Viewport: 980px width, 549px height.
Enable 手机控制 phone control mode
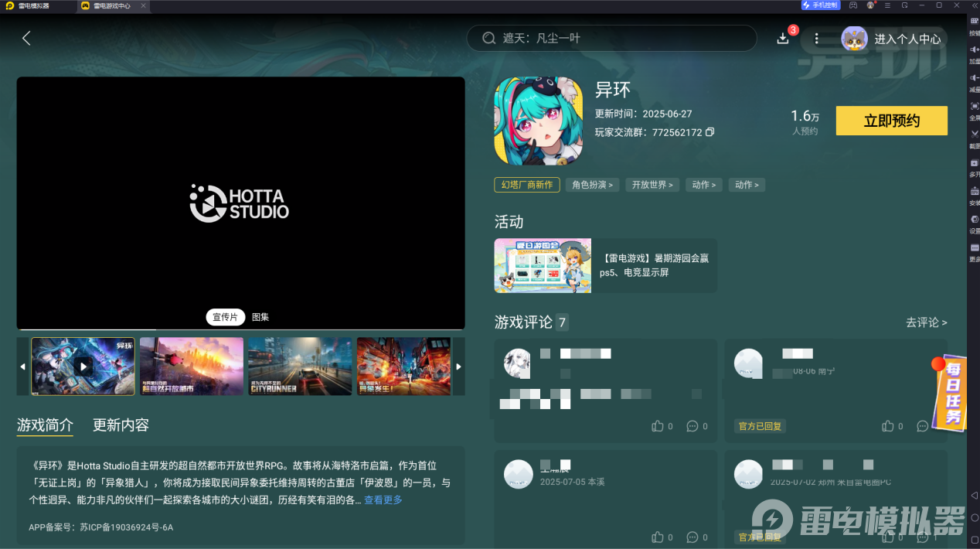click(819, 5)
